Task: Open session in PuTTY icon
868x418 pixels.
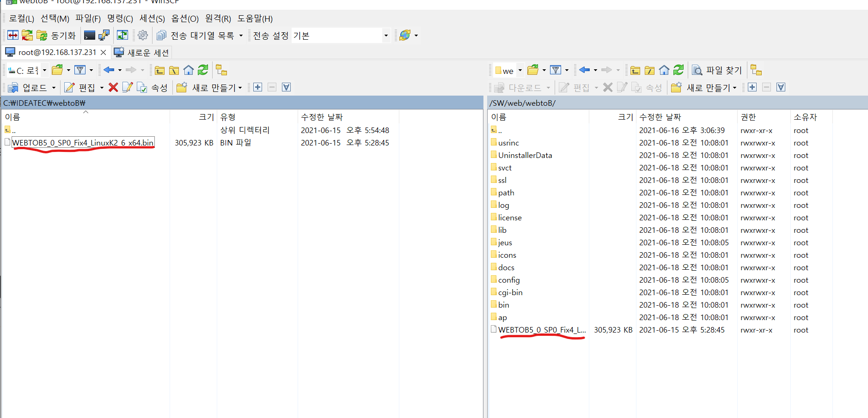Action: [x=104, y=35]
